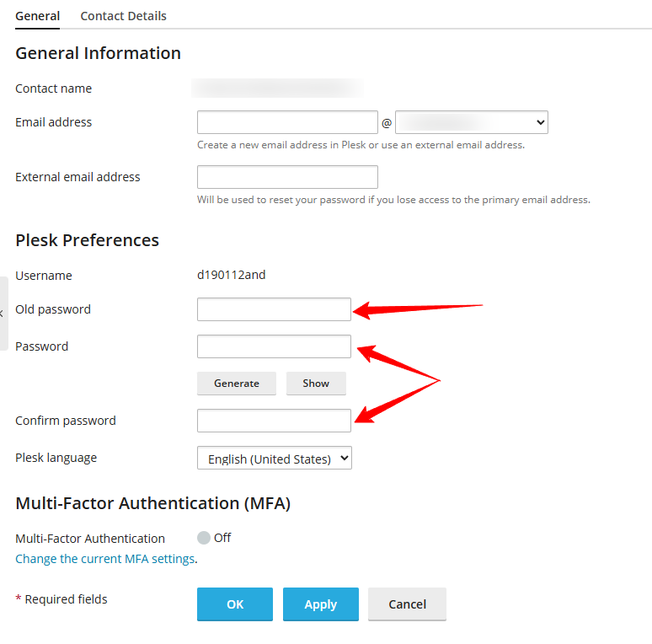Click the Old password field label
652x644 pixels.
(x=53, y=309)
